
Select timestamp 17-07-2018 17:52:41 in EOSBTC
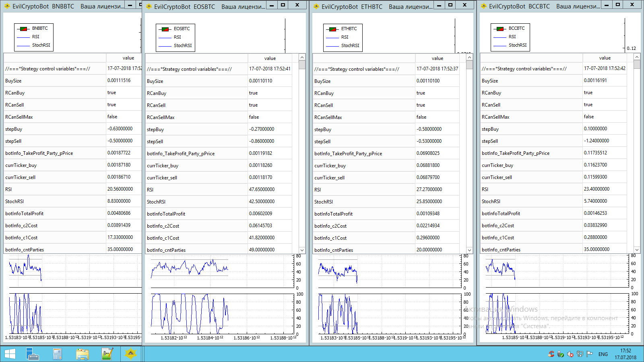270,69
